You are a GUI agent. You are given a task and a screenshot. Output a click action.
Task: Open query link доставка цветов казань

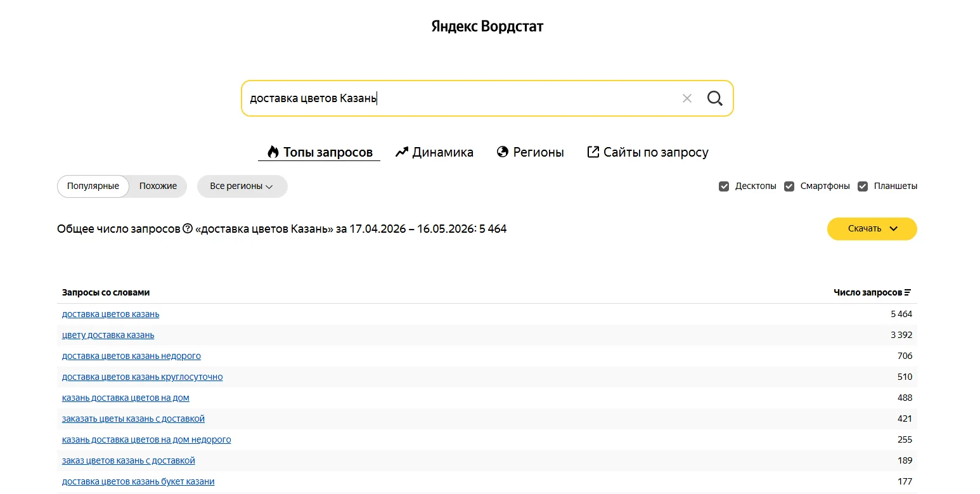click(x=111, y=314)
